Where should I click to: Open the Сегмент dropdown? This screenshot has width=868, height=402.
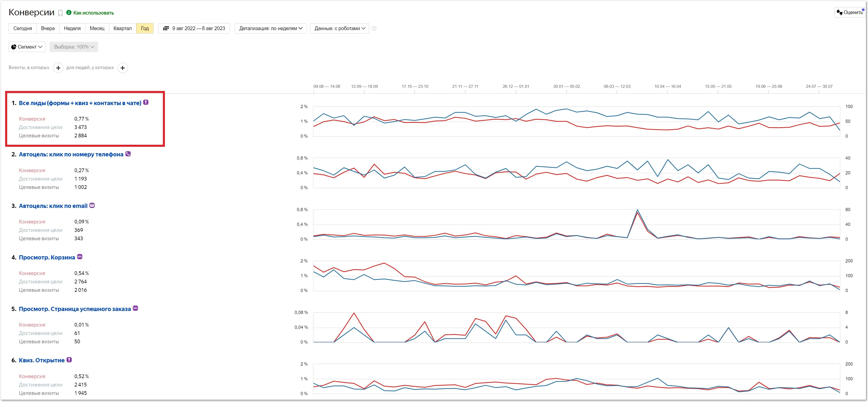27,47
